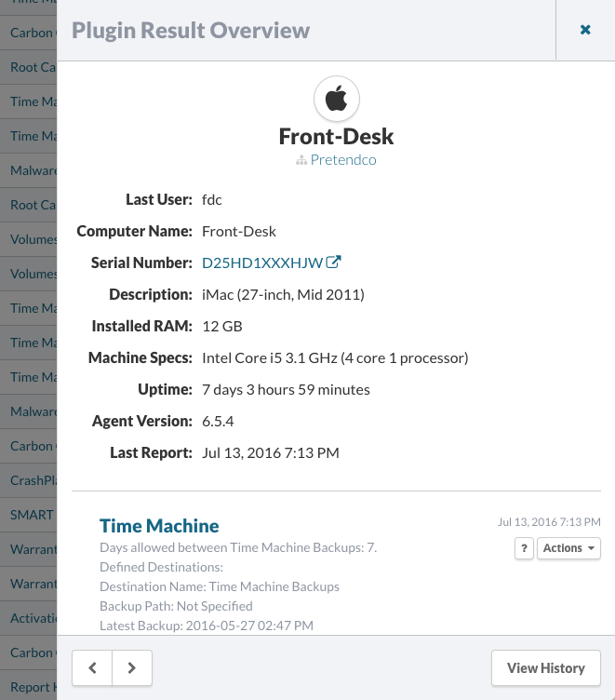Click the last user value fdc

211,199
